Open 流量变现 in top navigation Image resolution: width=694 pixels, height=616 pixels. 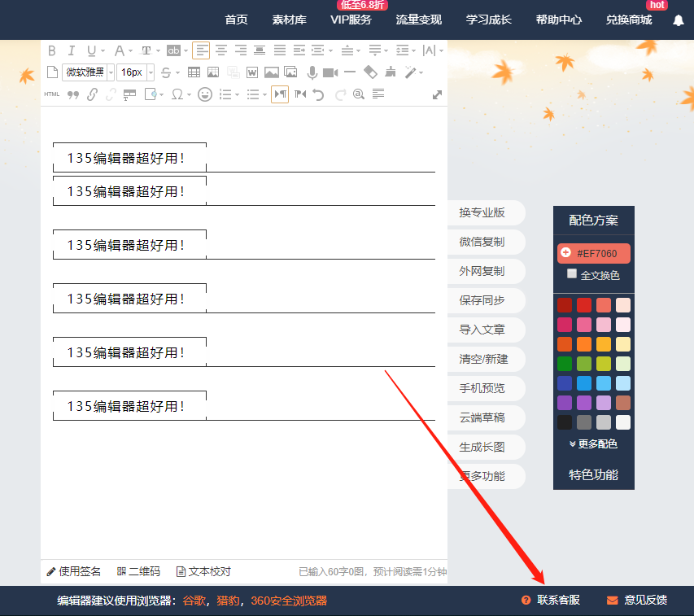point(419,20)
